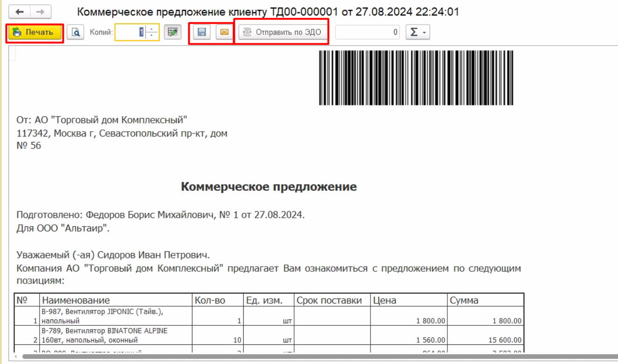This screenshot has height=364, width=618.
Task: Click the back navigation arrow
Action: point(20,12)
